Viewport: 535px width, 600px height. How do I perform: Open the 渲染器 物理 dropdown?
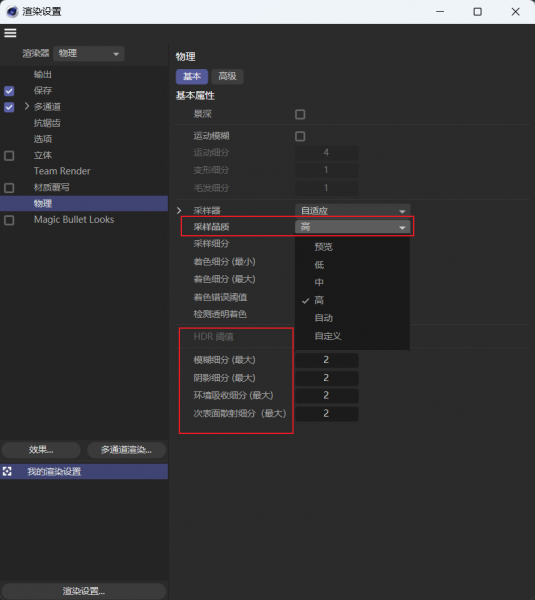coord(89,54)
